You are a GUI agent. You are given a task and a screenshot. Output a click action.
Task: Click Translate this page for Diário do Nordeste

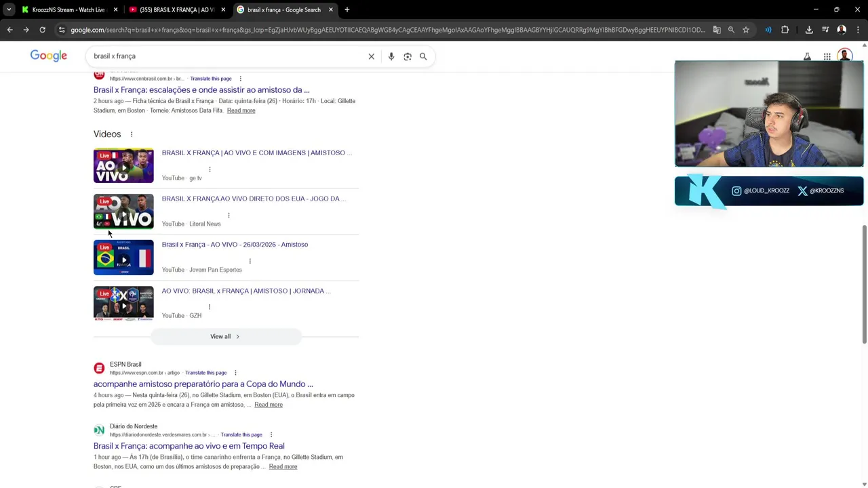[x=241, y=434]
